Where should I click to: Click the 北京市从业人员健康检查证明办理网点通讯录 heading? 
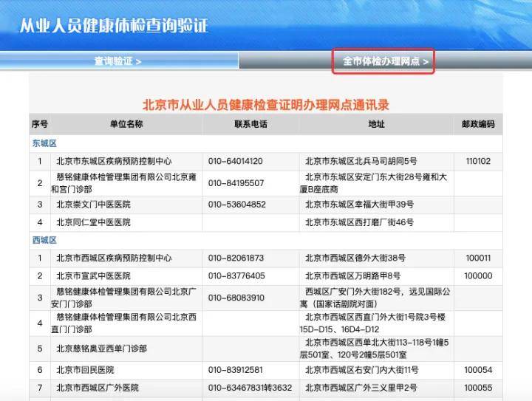click(266, 105)
